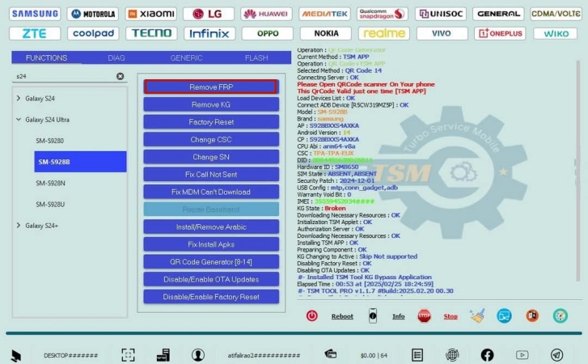
Task: Click the user account icon
Action: tap(198, 354)
